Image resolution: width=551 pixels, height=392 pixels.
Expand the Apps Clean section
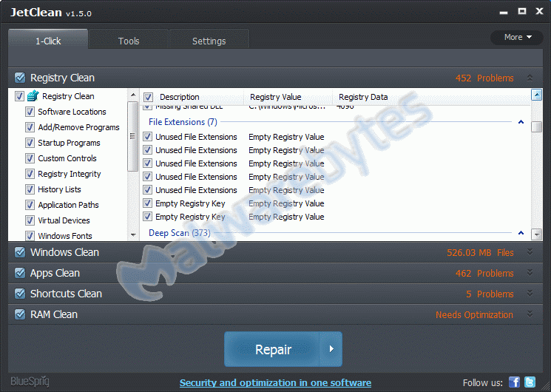point(530,273)
